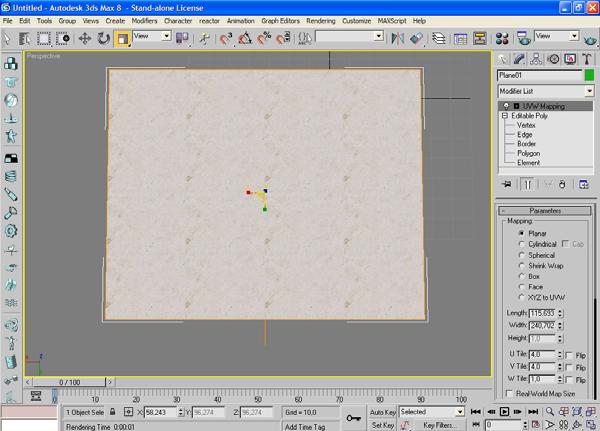600x431 pixels.
Task: Click the Auto Key button
Action: (x=382, y=412)
